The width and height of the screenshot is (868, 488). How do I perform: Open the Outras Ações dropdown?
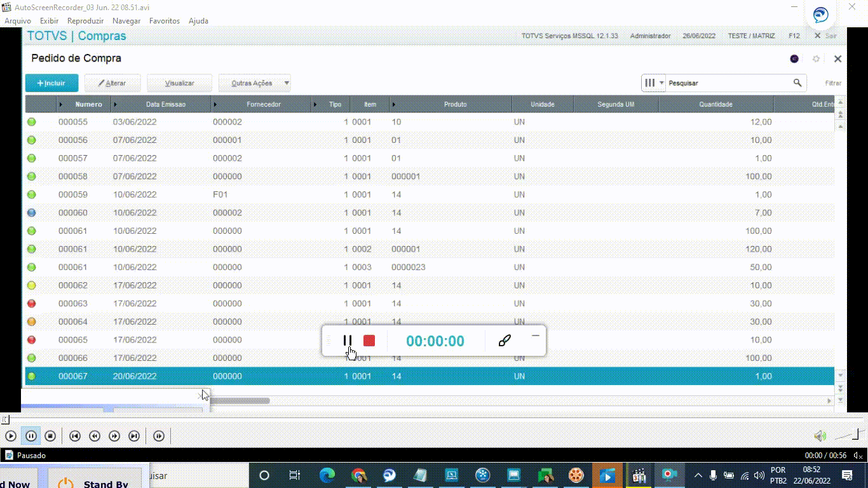pyautogui.click(x=255, y=83)
